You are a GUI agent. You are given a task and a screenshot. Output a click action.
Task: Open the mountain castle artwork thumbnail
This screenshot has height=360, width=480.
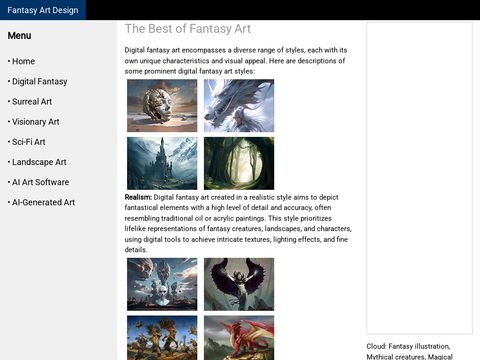[162, 163]
